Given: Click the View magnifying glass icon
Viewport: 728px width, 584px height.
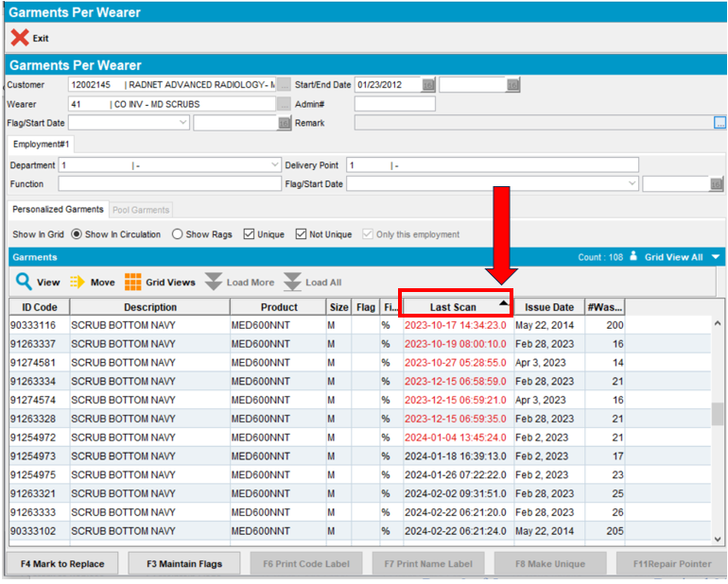Looking at the screenshot, I should [x=24, y=282].
